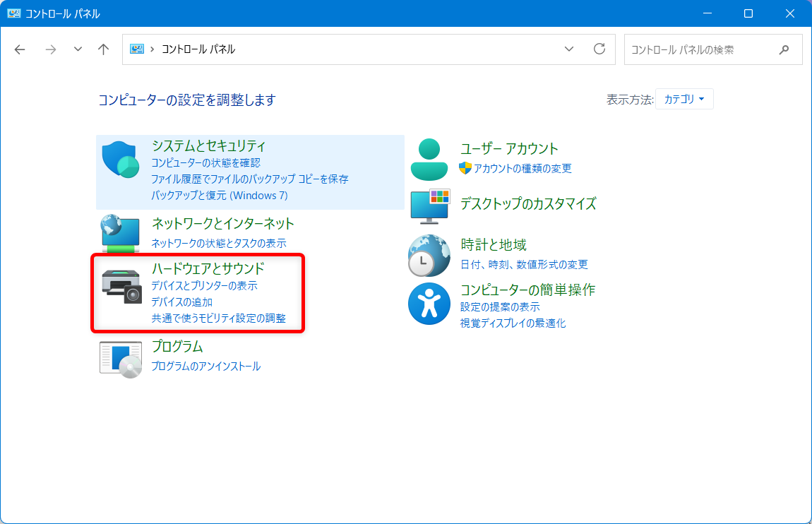Navigate up using the up arrow icon
The image size is (812, 524).
[x=103, y=49]
